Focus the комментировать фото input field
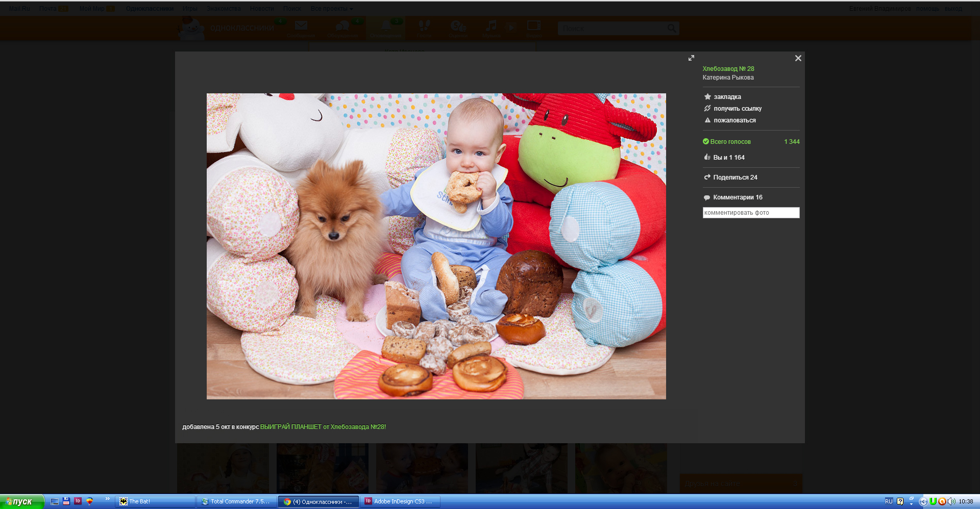The image size is (980, 509). click(751, 213)
